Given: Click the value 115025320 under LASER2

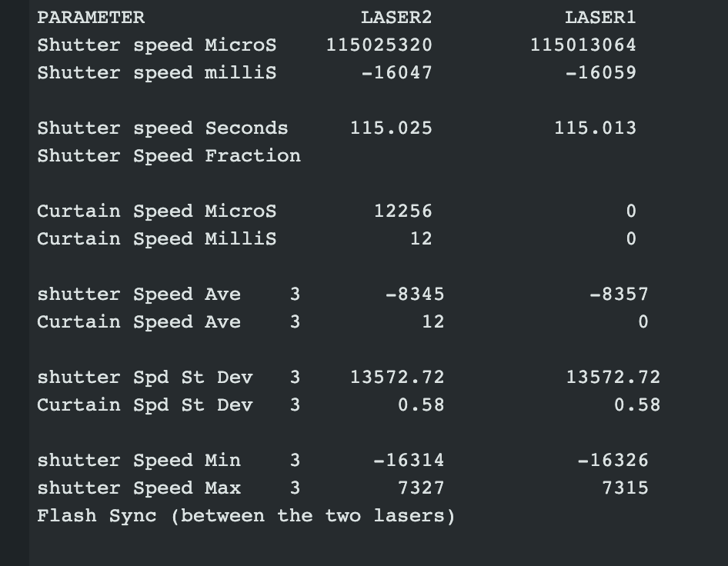Looking at the screenshot, I should point(379,45).
